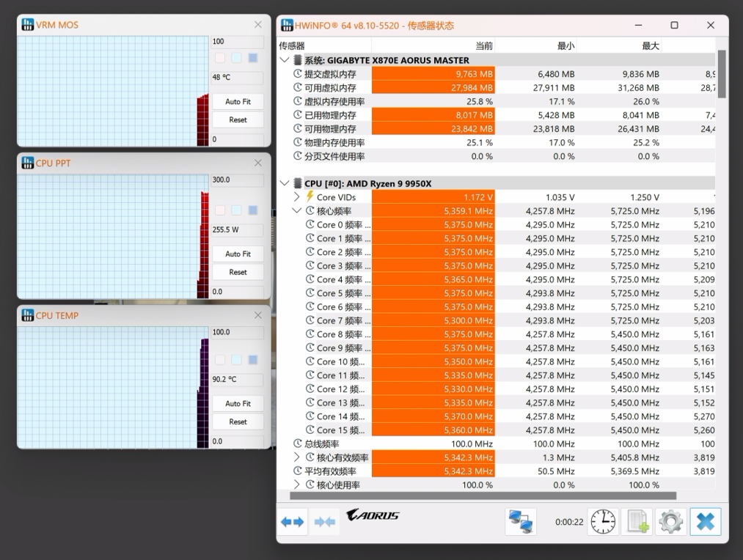
Task: Open the remote network monitoring icon
Action: tap(521, 522)
